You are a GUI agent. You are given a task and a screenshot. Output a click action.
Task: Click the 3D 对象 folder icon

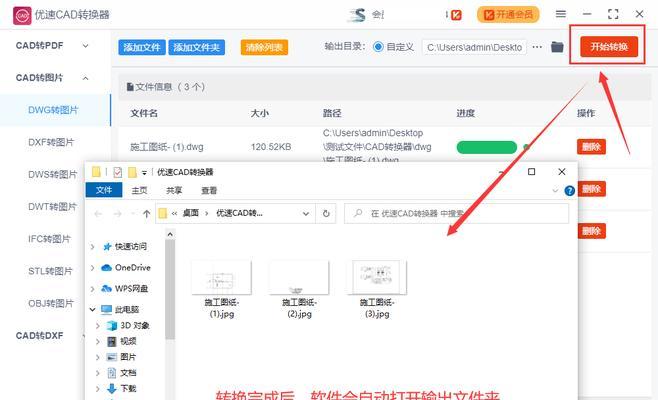[x=112, y=326]
